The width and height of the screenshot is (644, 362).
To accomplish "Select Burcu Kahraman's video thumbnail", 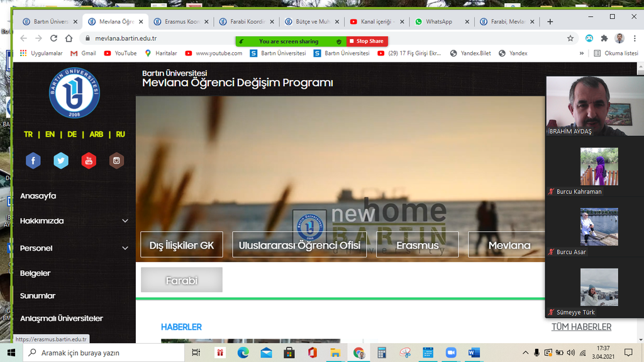I will (599, 167).
